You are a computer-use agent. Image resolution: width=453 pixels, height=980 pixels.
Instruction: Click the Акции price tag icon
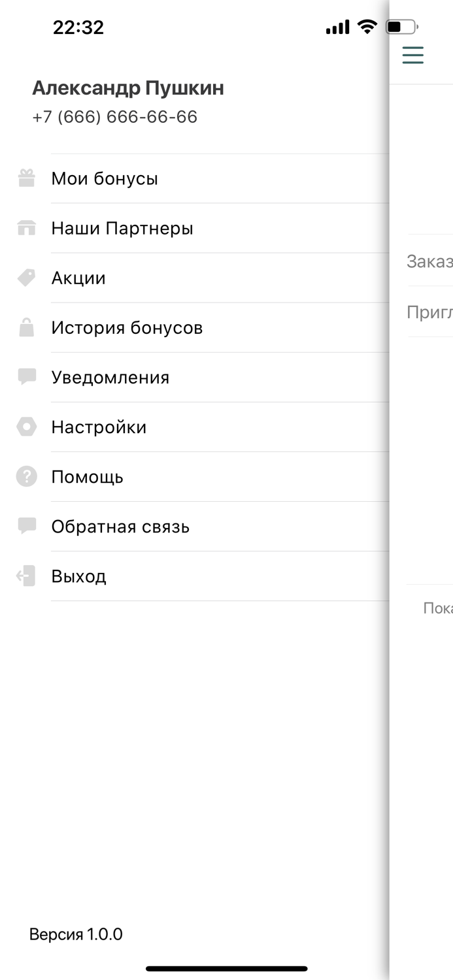[x=25, y=277]
